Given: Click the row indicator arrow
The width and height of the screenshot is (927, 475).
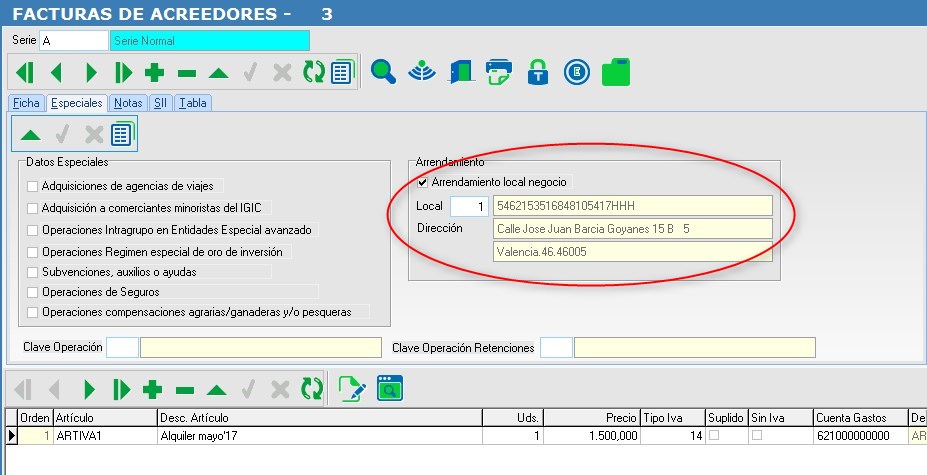Looking at the screenshot, I should point(11,436).
